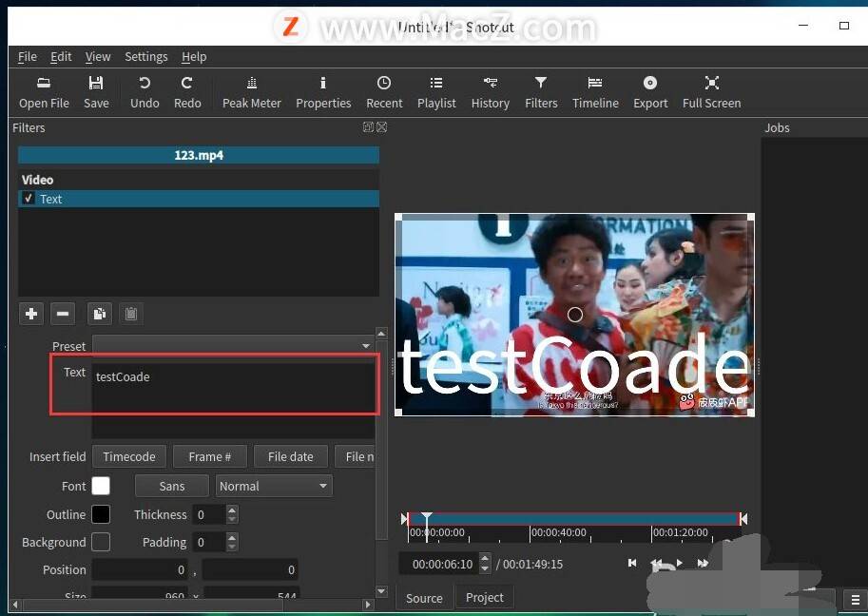Uncheck the Text filter checkbox

click(x=28, y=198)
